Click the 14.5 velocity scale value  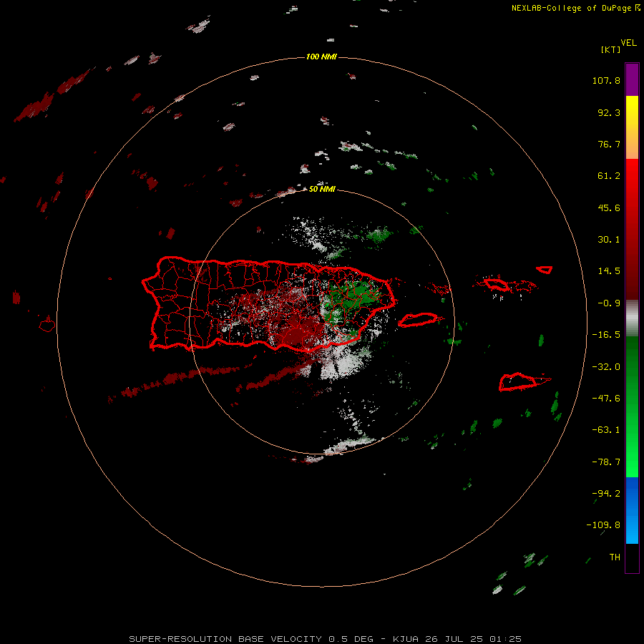609,271
